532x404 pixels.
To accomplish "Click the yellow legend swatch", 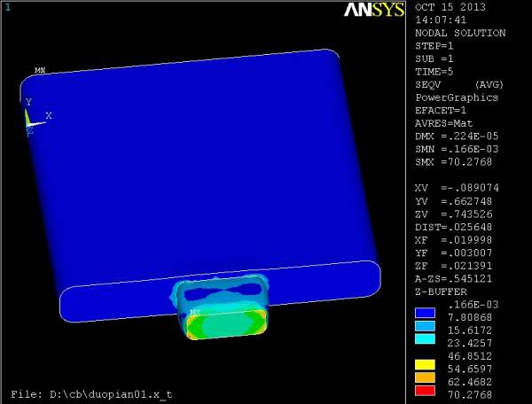I will [425, 365].
